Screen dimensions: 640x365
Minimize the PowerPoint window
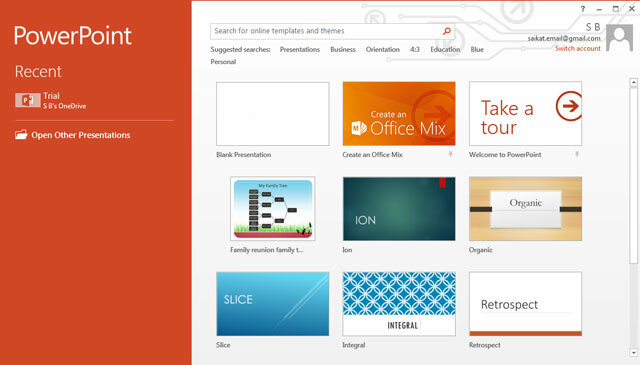tap(599, 9)
